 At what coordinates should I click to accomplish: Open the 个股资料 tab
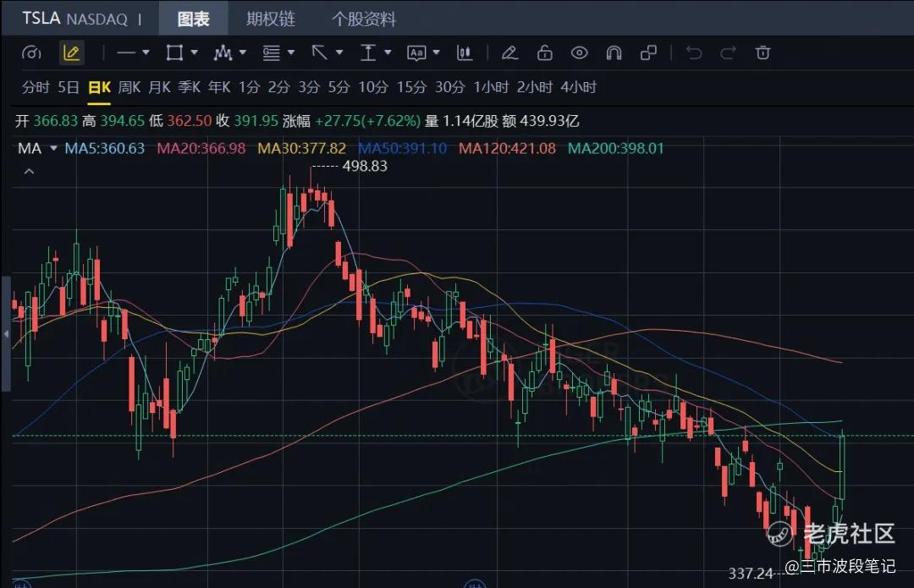click(x=364, y=19)
